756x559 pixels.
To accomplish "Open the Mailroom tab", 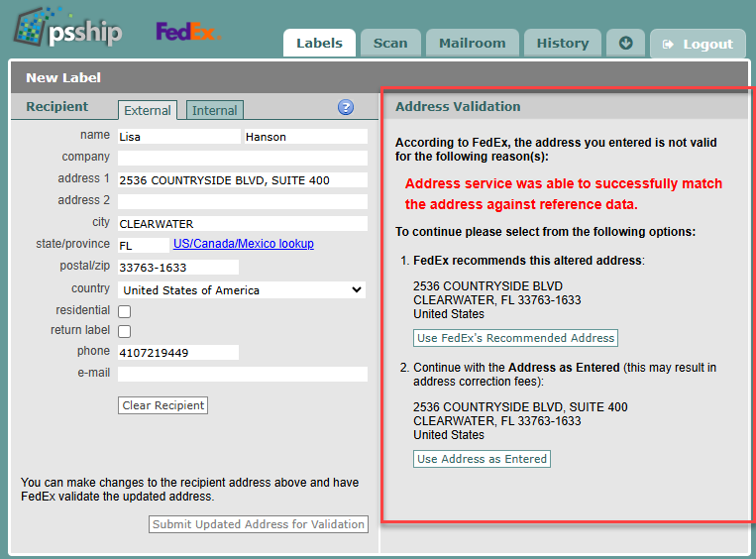I will (x=472, y=43).
